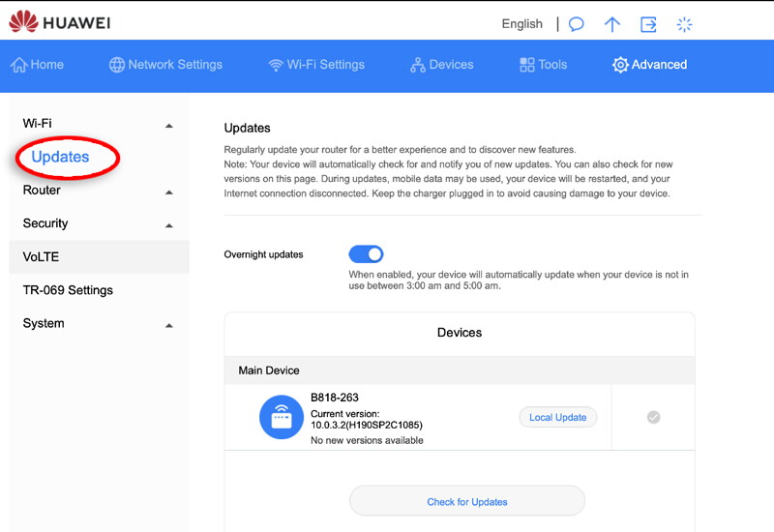Screen dimensions: 774x532
Task: Click the Home house icon
Action: (19, 65)
